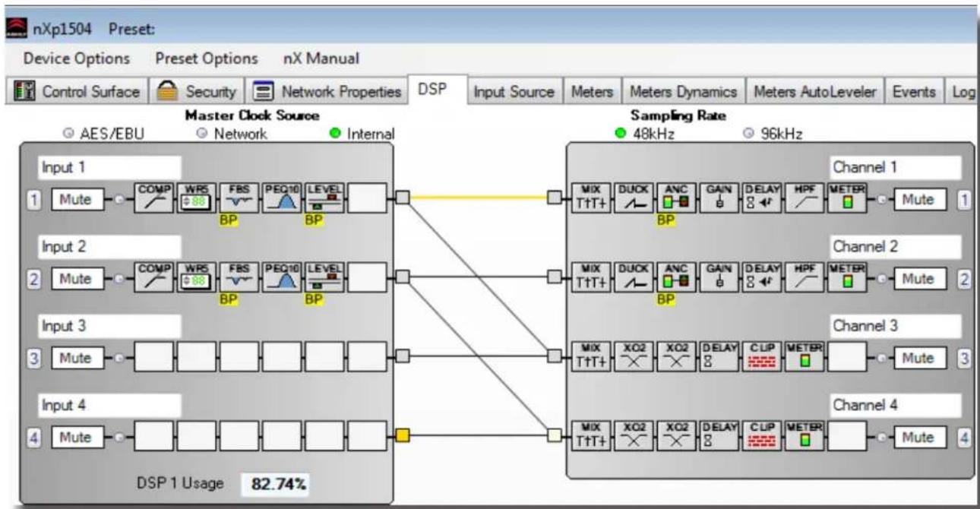Open the DUCK block on Channel 1
980x509 pixels.
click(x=634, y=198)
